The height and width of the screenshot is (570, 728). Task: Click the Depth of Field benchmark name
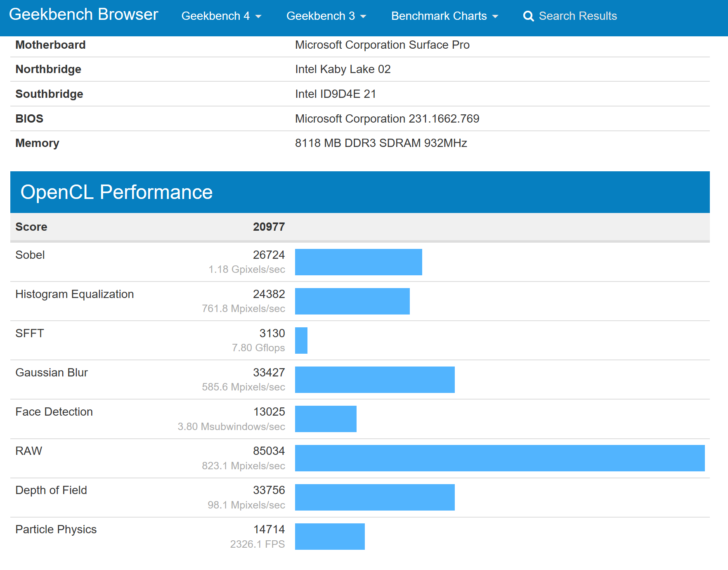51,490
